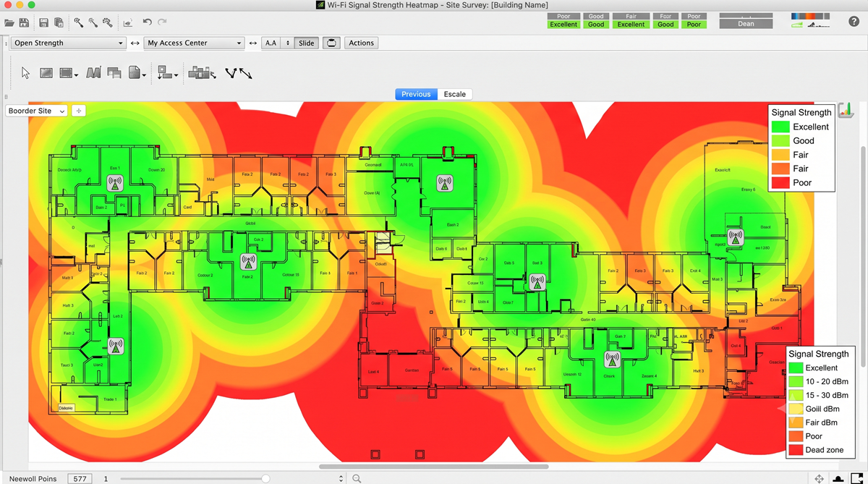868x484 pixels.
Task: Click the Actions button
Action: pyautogui.click(x=361, y=43)
